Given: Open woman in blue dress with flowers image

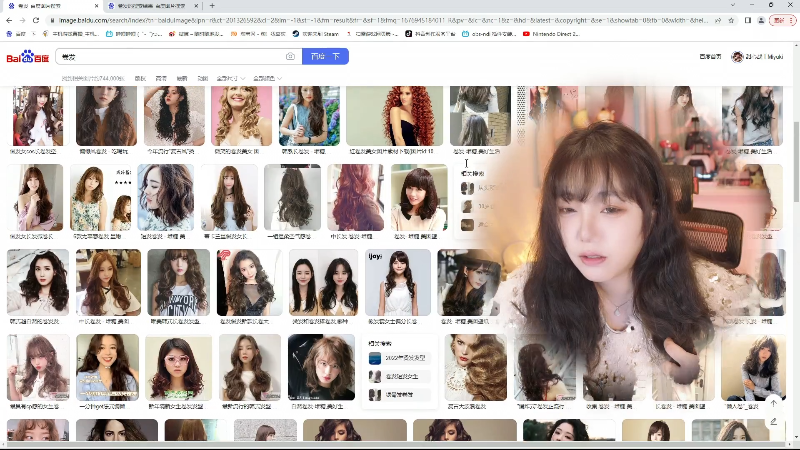Looking at the screenshot, I should coord(309,116).
